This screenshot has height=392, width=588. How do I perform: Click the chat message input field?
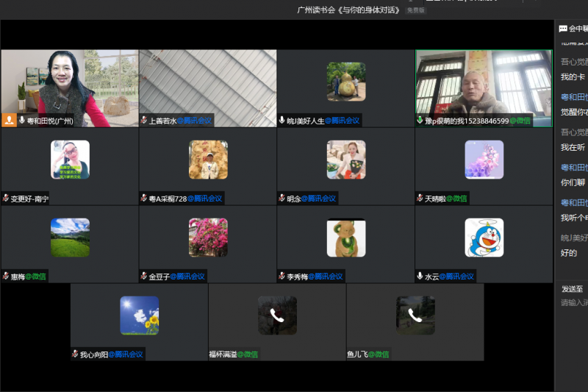[573, 302]
